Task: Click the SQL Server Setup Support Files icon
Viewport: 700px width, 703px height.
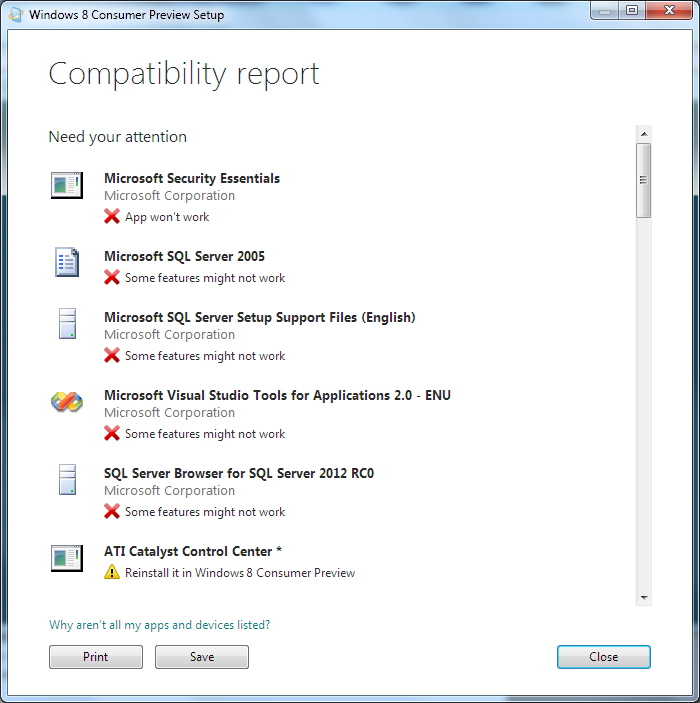Action: point(67,323)
